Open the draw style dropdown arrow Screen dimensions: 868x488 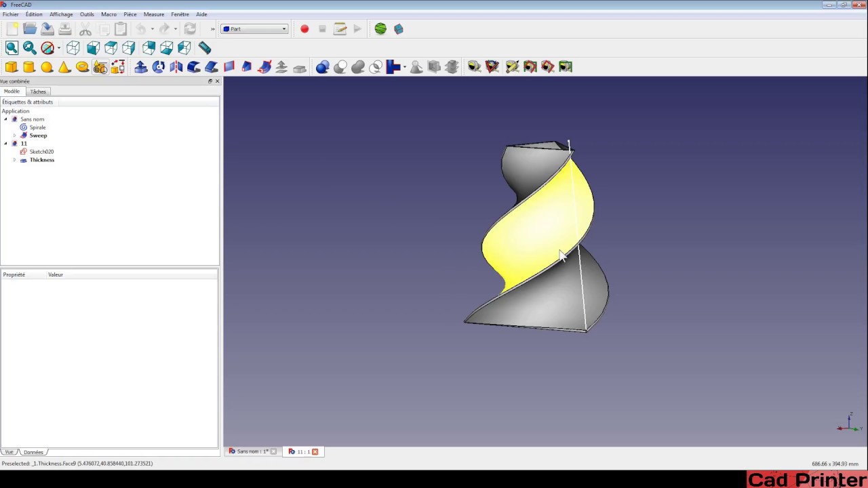click(x=58, y=47)
